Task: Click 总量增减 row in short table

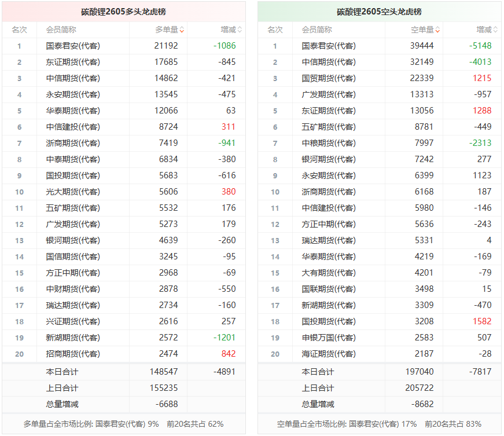Action: 379,405
